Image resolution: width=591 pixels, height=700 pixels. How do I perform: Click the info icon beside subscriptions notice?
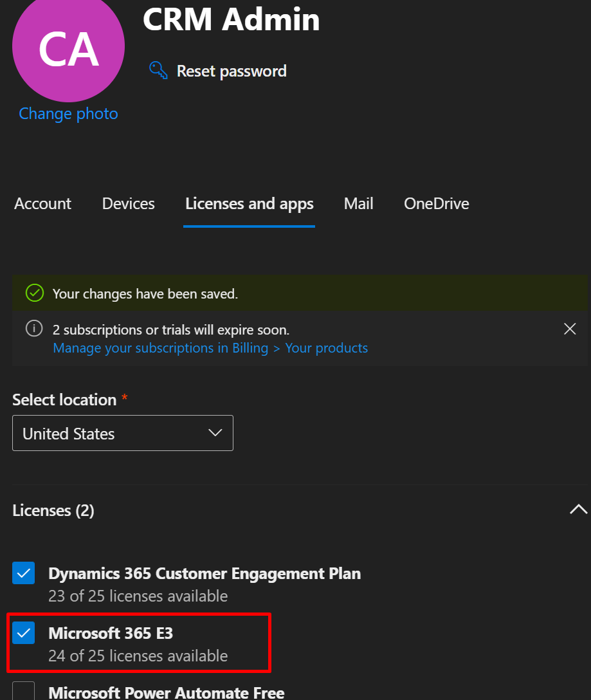[34, 329]
